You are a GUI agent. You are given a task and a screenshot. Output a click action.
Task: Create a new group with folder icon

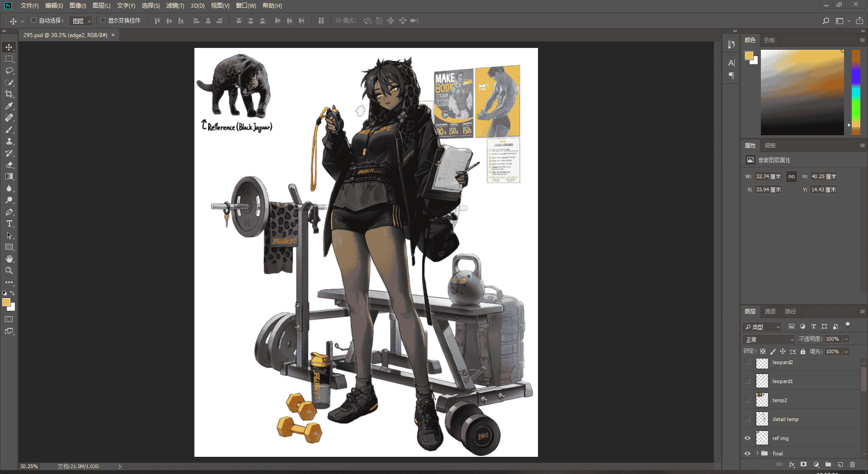point(828,465)
